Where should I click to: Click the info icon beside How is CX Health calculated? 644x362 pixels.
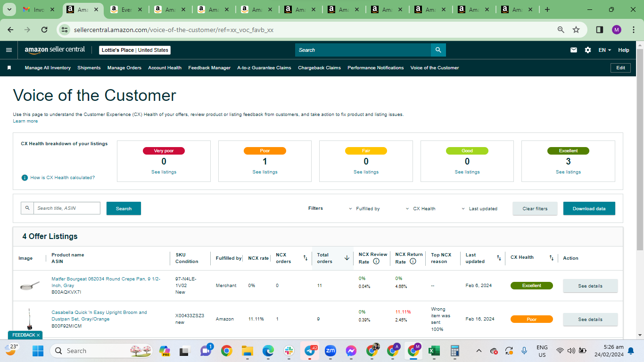coord(25,178)
